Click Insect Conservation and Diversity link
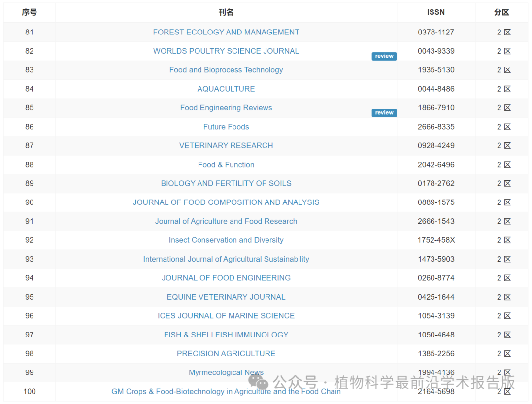 226,240
